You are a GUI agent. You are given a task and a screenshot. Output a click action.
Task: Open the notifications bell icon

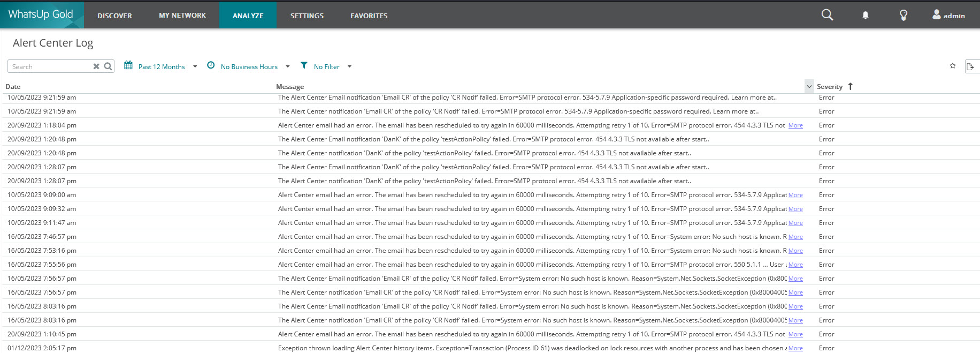[866, 16]
